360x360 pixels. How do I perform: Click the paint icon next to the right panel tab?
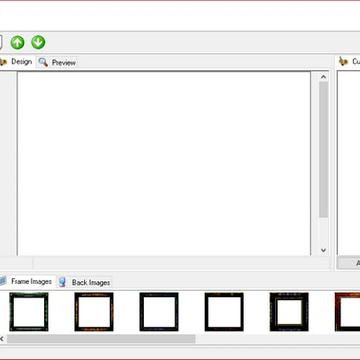(343, 61)
